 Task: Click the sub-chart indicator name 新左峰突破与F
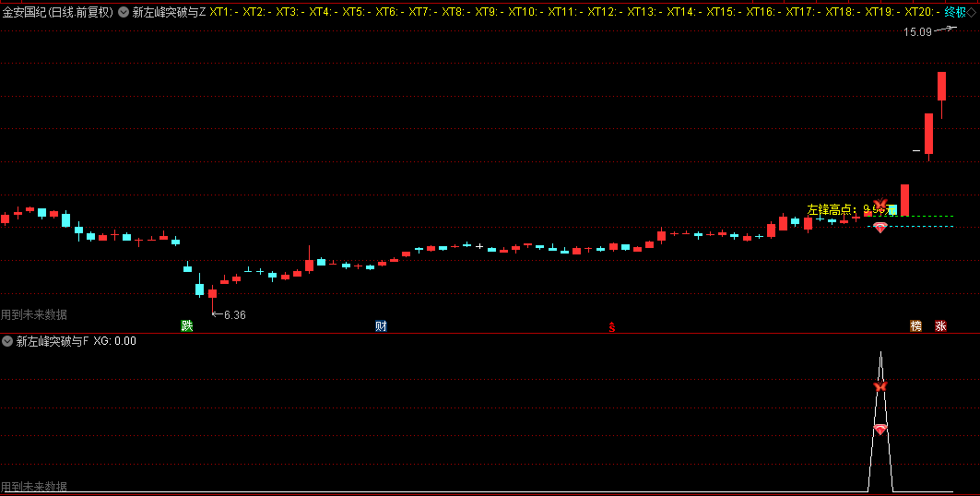click(x=53, y=341)
